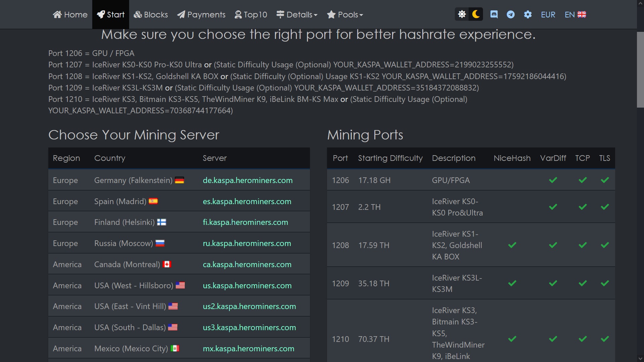Go to the Blocks page
The image size is (644, 362).
coord(151,14)
